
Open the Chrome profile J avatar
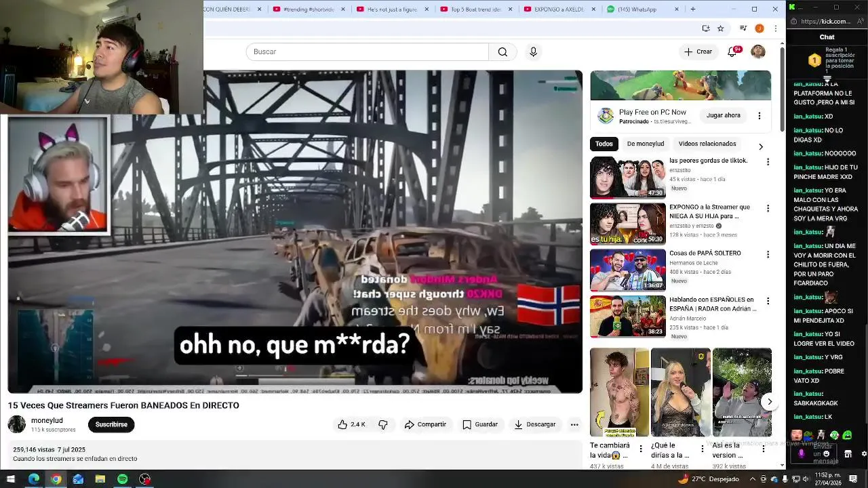tap(759, 28)
